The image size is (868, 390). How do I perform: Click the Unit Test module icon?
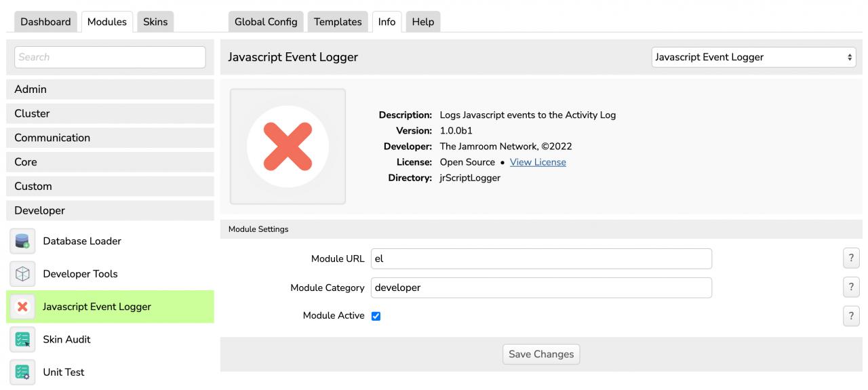22,372
